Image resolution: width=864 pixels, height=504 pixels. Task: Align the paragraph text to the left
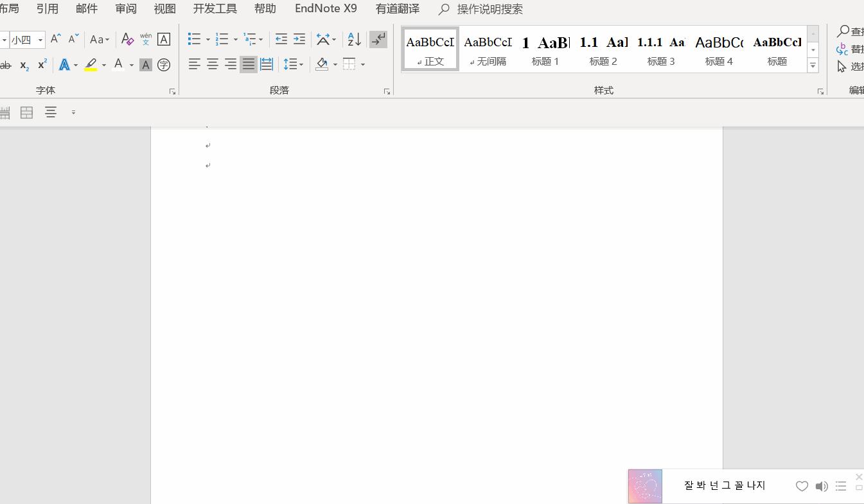coord(195,64)
